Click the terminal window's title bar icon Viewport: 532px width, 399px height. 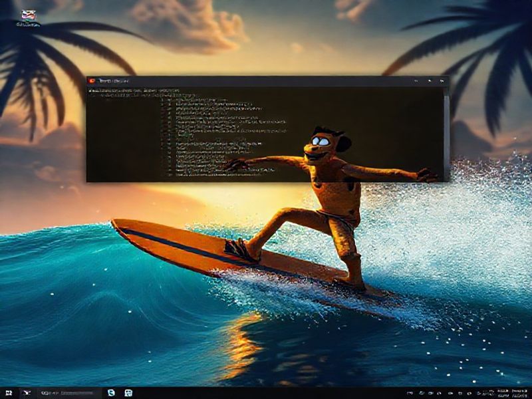[91, 80]
